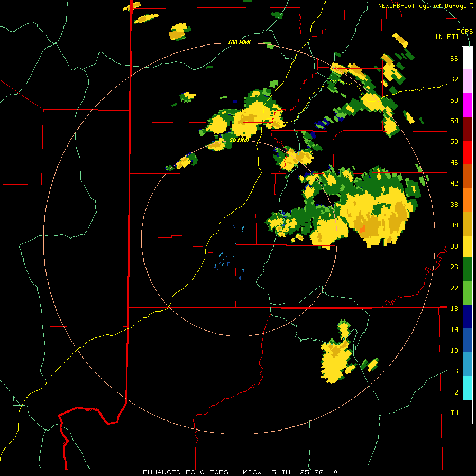Click the "[K FT]" units label
This screenshot has height=476, width=476.
(x=447, y=36)
